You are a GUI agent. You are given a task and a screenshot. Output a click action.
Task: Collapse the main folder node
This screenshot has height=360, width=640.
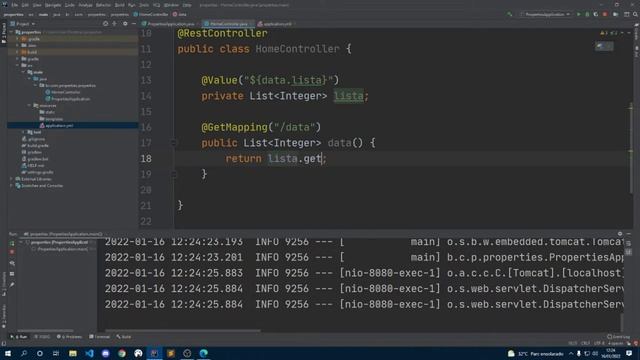[x=23, y=72]
